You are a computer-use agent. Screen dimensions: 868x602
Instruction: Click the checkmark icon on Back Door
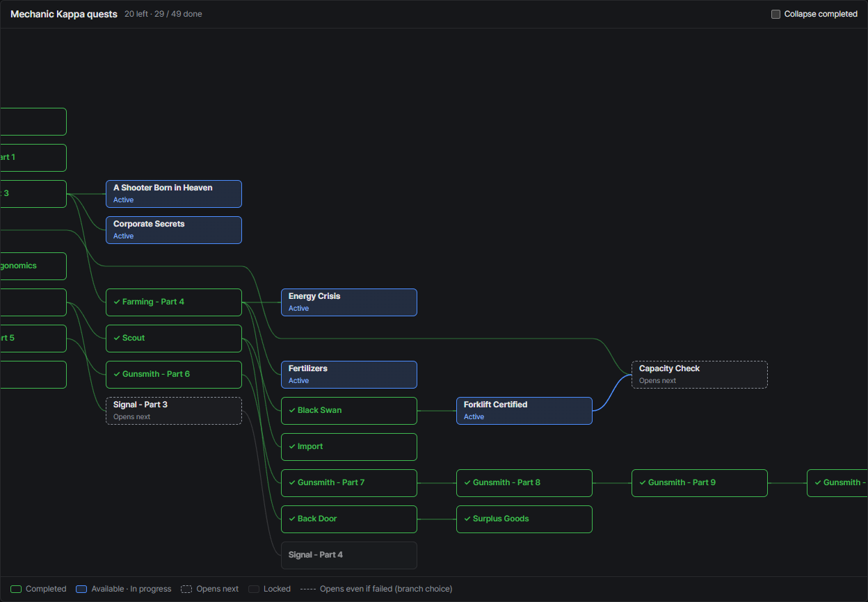[x=292, y=519]
